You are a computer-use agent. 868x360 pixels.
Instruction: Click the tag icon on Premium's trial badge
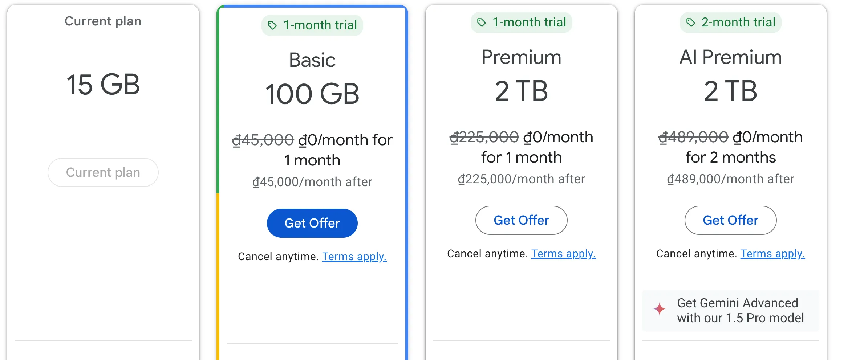[x=482, y=22]
